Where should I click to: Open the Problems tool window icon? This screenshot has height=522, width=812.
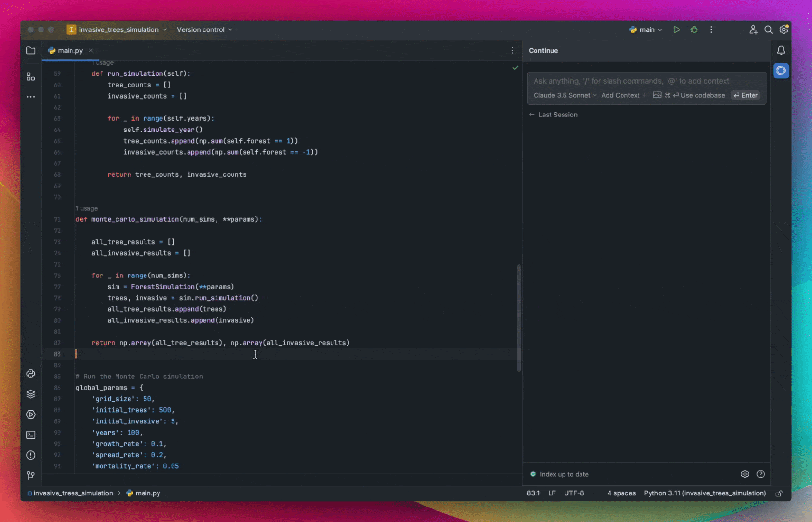click(31, 455)
